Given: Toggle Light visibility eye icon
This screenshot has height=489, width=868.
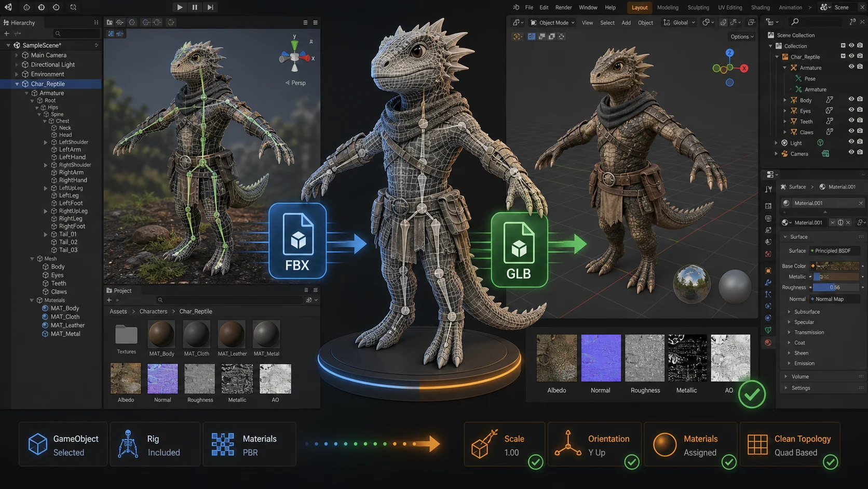Looking at the screenshot, I should 851,141.
